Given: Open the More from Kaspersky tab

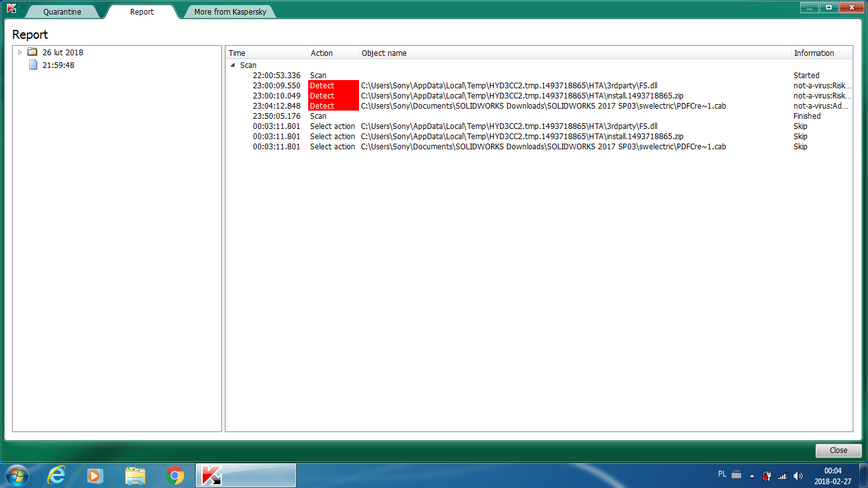Looking at the screenshot, I should coord(230,12).
